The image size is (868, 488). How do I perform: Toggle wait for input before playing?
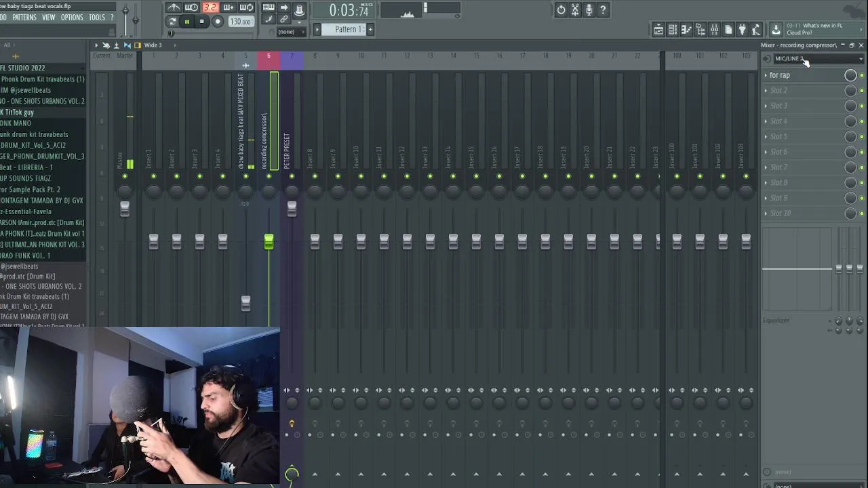tap(192, 7)
